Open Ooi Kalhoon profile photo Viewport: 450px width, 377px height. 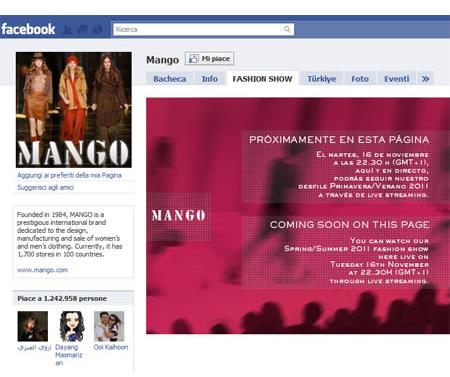(x=109, y=326)
